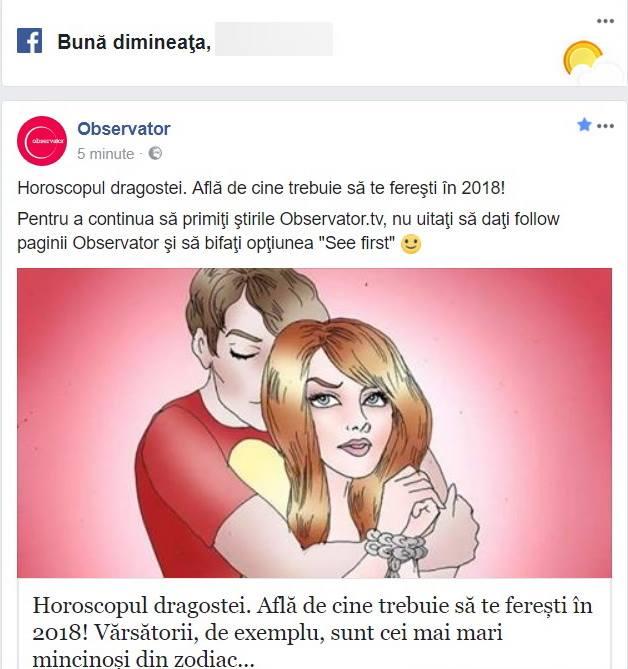This screenshot has height=669, width=628.
Task: Click the 'Bună dimineaţa' greeting text
Action: tap(134, 42)
